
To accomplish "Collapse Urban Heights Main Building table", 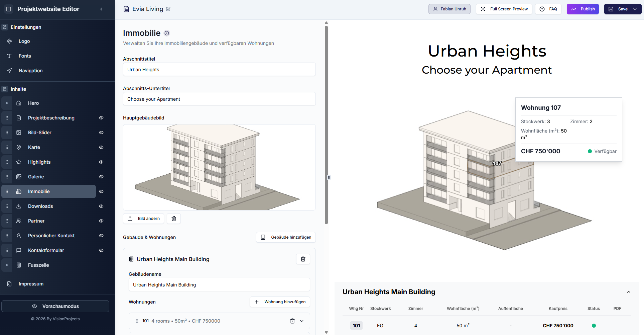I will (628, 292).
